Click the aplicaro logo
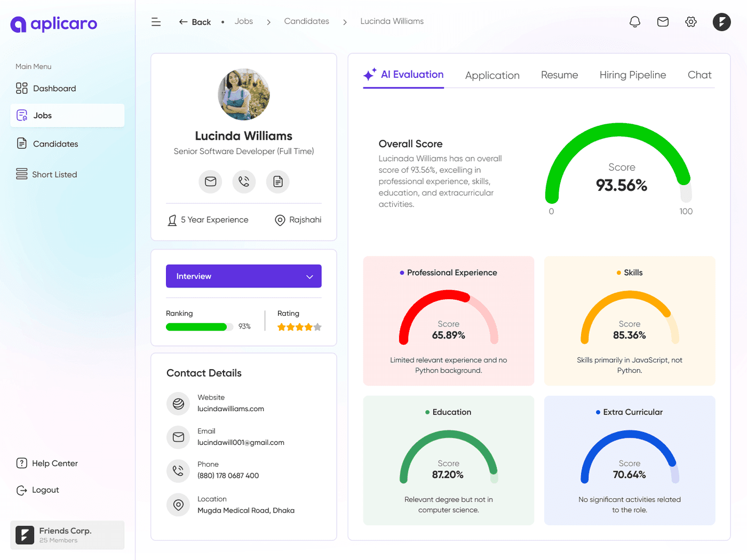This screenshot has width=747, height=560. 54,24
